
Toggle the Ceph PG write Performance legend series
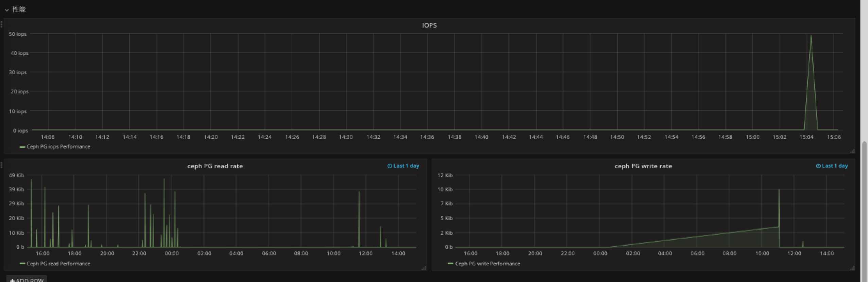[487, 264]
